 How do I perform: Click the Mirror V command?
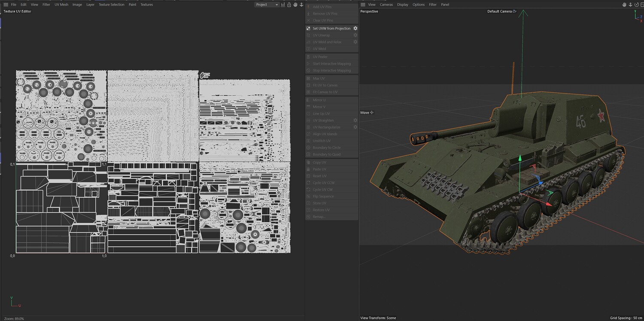[x=331, y=107]
